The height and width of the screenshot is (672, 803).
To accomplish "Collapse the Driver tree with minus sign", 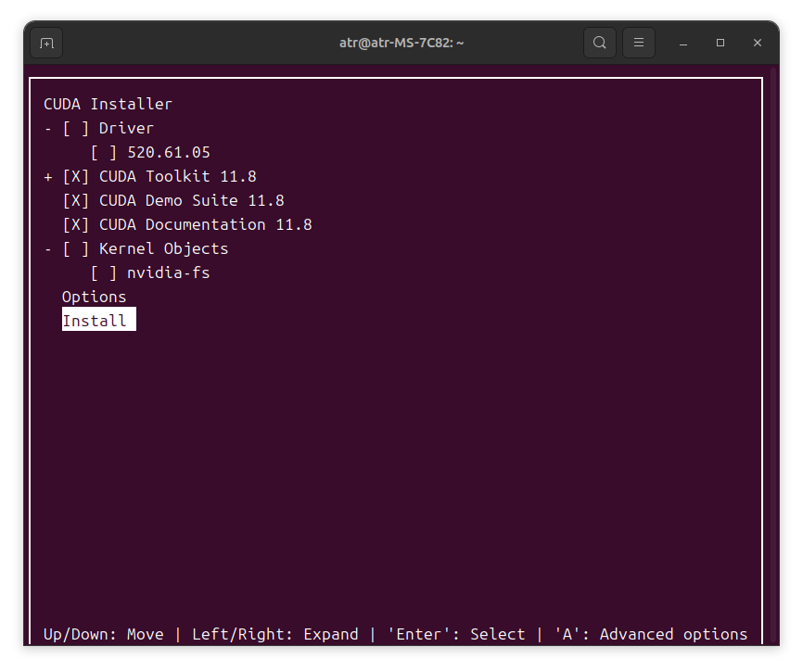I will [x=48, y=129].
